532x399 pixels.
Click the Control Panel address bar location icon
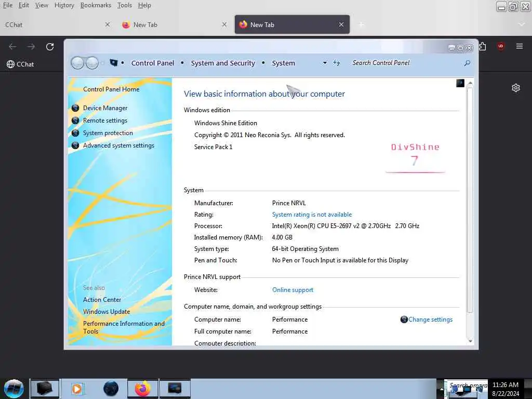pos(114,63)
